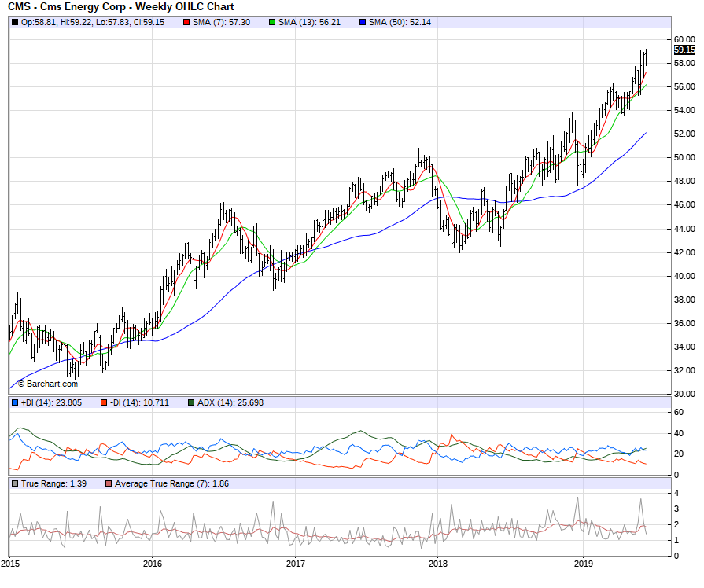
Task: Click the 54.00 price axis label
Action: tap(684, 110)
